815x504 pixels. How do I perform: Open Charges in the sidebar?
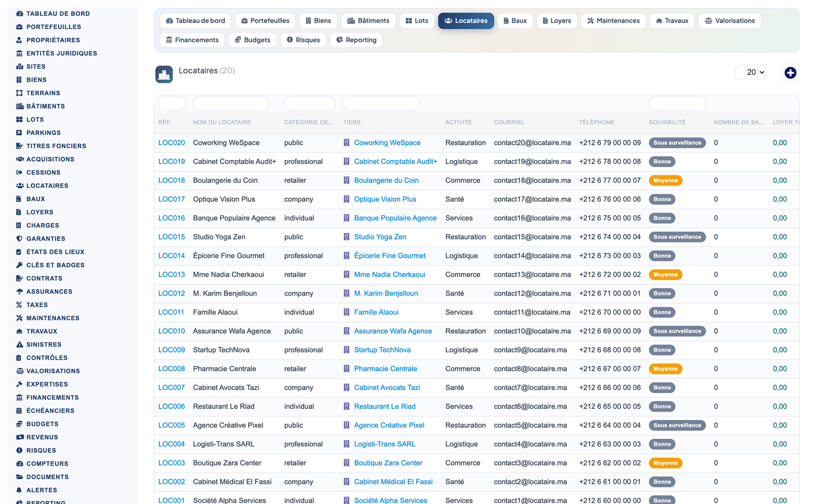tap(42, 226)
